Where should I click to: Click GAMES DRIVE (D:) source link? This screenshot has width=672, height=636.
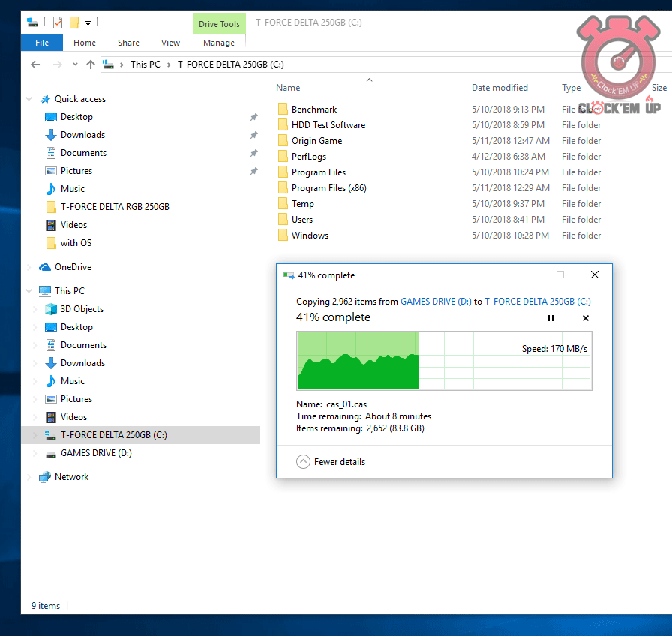(x=436, y=301)
